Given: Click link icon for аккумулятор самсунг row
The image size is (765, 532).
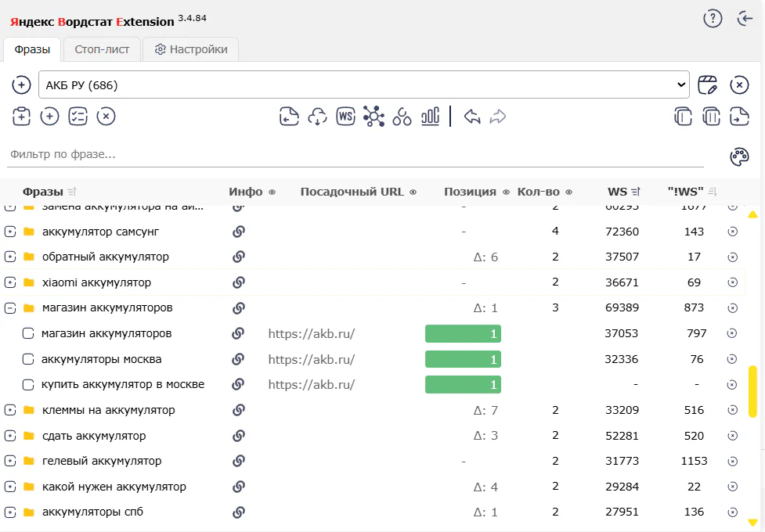Looking at the screenshot, I should 238,232.
